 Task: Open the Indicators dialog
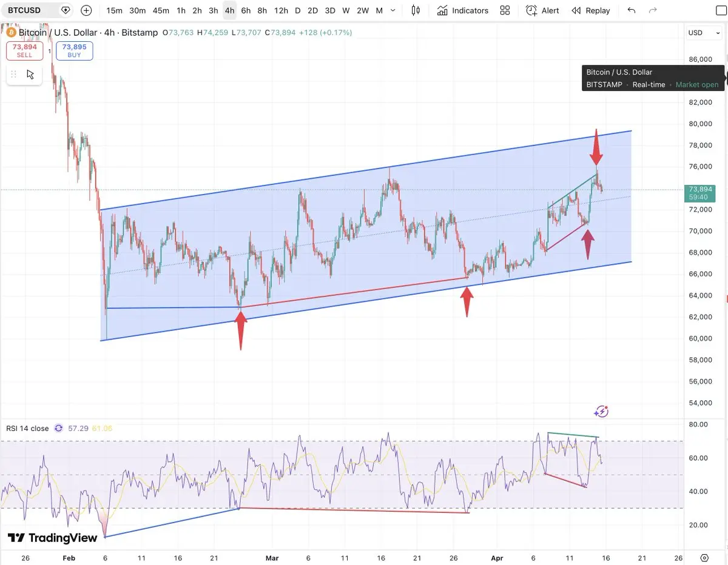(x=463, y=10)
